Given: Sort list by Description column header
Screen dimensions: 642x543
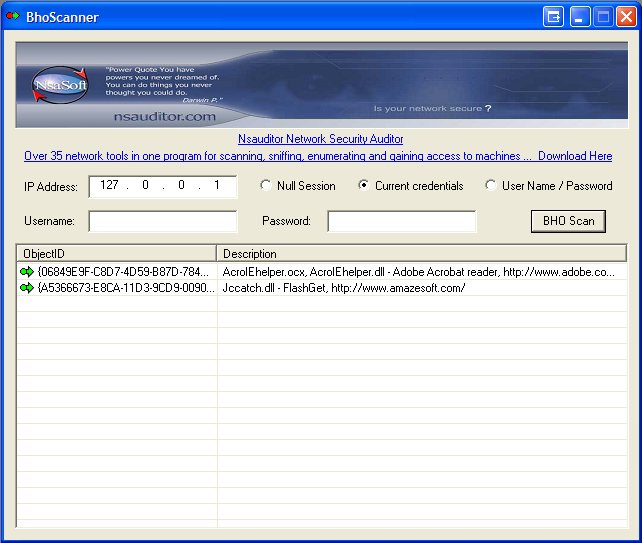Looking at the screenshot, I should coord(420,254).
